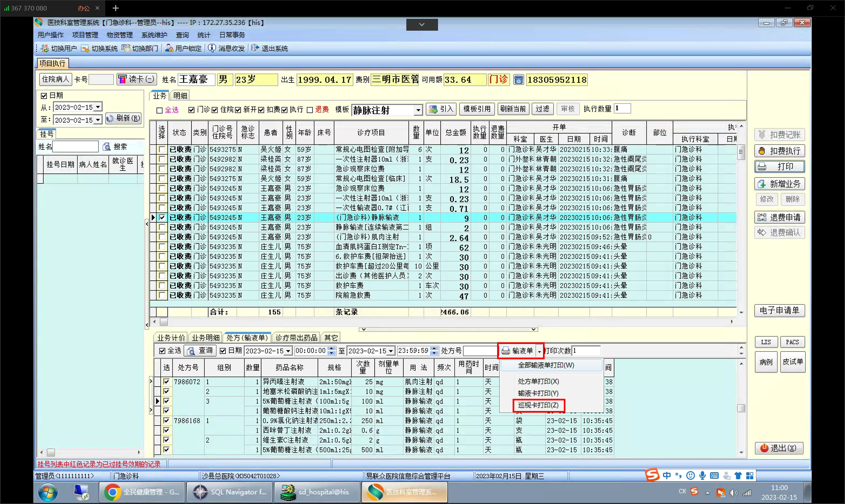Viewport: 845px width, 504px height.
Task: Click the 切换用户 switch user icon
Action: click(x=45, y=48)
